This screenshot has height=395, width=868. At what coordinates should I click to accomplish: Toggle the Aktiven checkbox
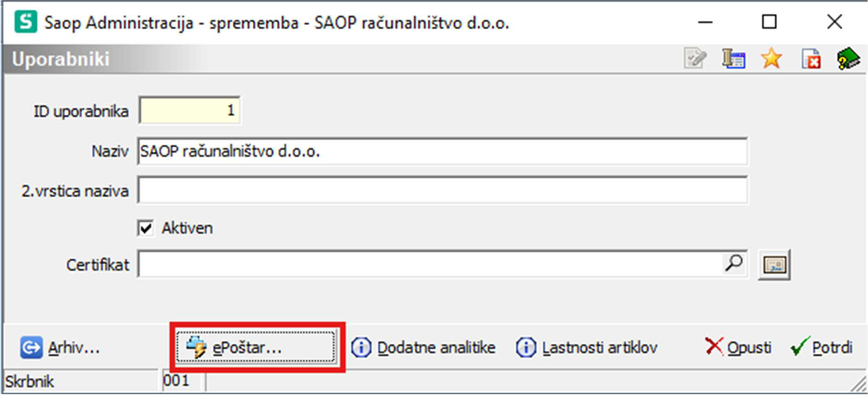coord(145,228)
